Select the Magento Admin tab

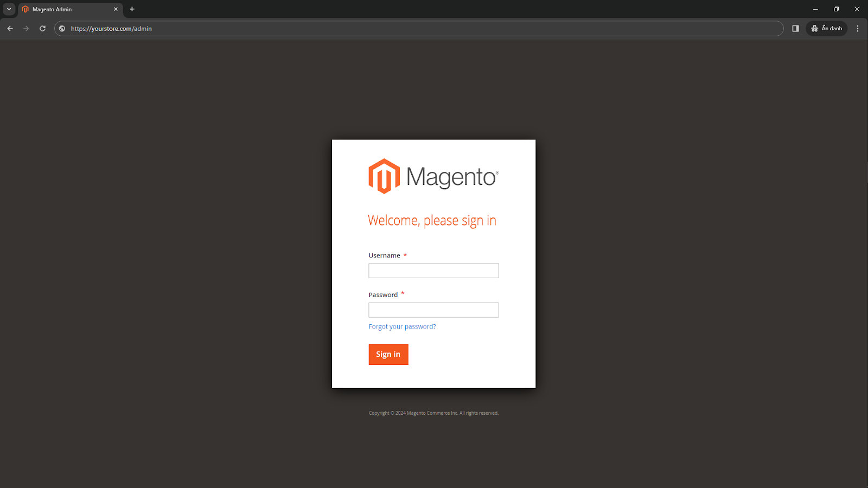click(x=71, y=9)
